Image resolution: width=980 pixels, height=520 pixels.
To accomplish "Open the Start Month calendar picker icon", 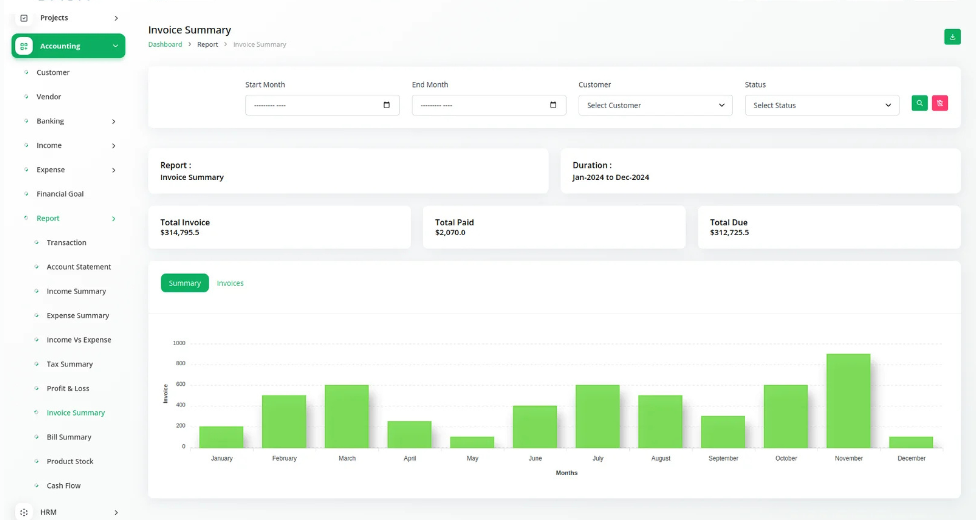I will coord(386,105).
